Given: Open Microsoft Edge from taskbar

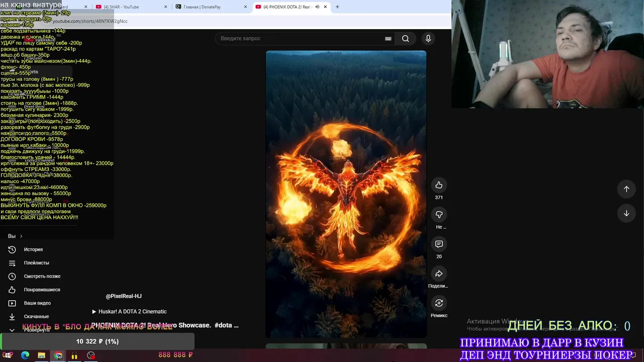Looking at the screenshot, I should [x=25, y=355].
